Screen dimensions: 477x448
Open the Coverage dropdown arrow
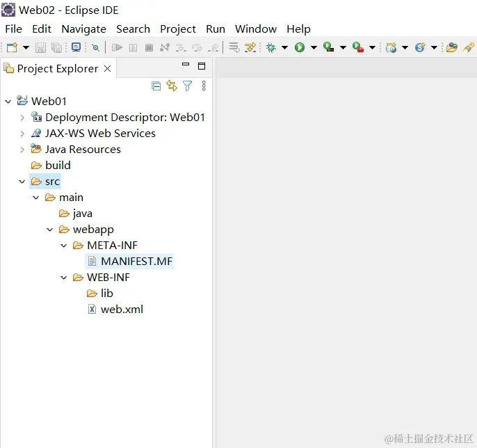343,47
